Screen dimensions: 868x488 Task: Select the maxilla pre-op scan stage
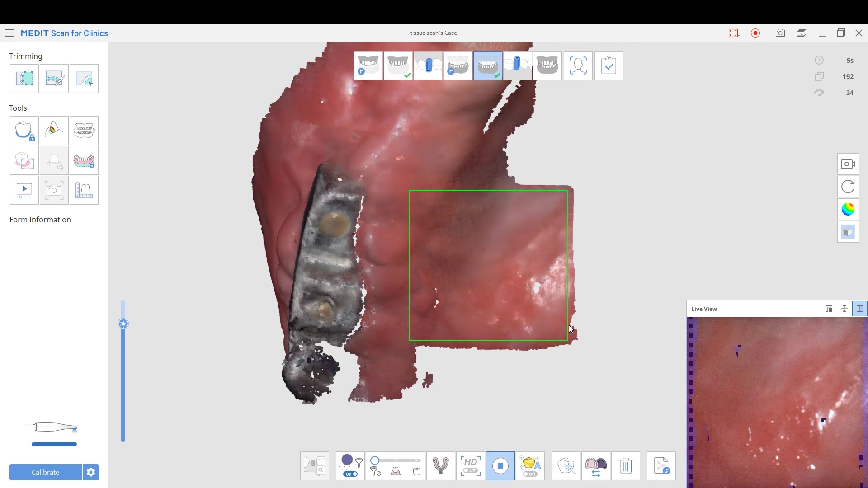[x=368, y=66]
